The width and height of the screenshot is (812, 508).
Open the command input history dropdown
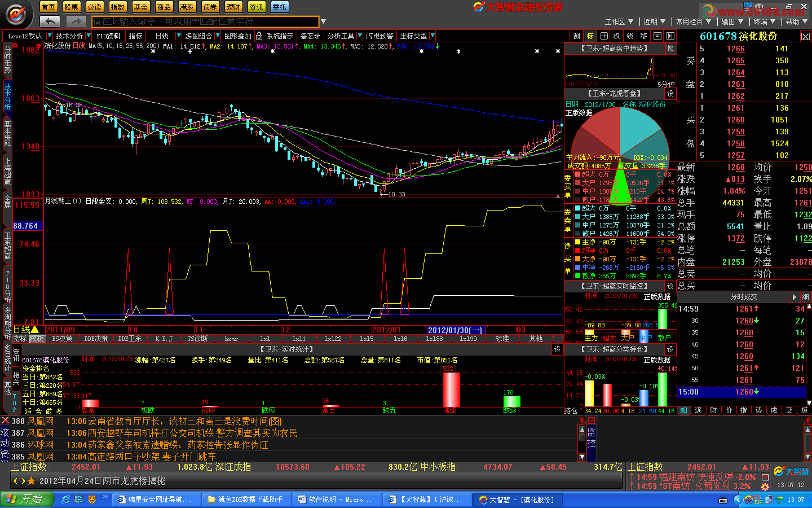tap(323, 21)
